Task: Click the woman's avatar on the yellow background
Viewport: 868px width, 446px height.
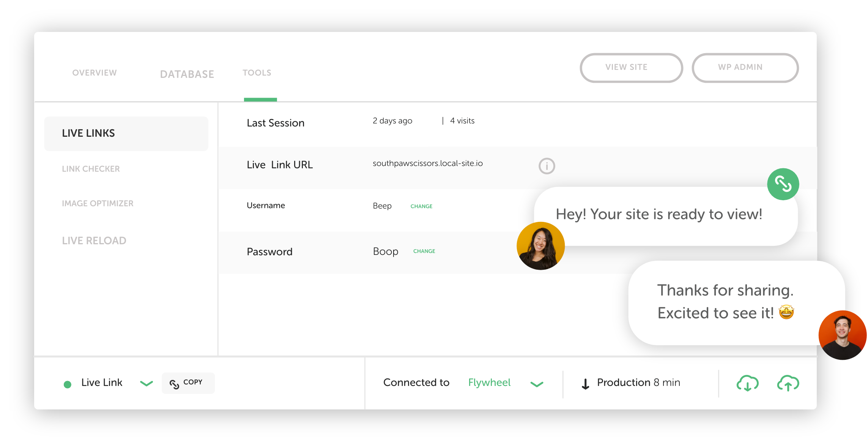Action: pyautogui.click(x=540, y=246)
